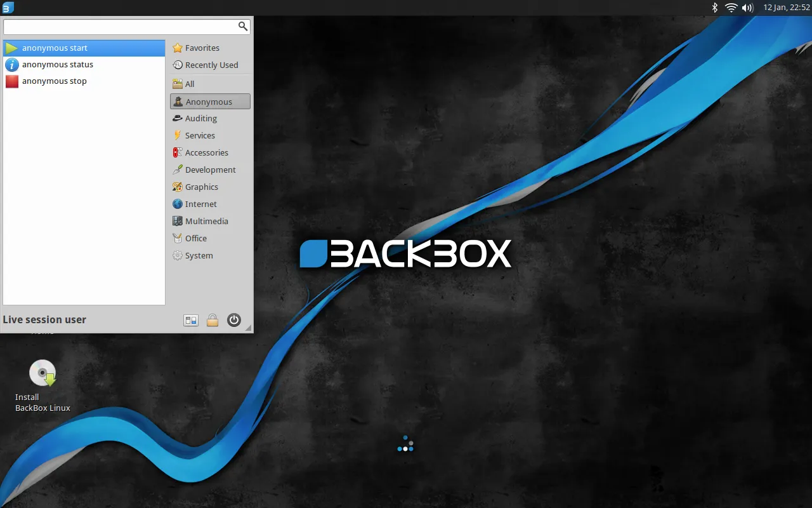Image resolution: width=812 pixels, height=508 pixels.
Task: Click the search magnifier icon
Action: click(242, 26)
